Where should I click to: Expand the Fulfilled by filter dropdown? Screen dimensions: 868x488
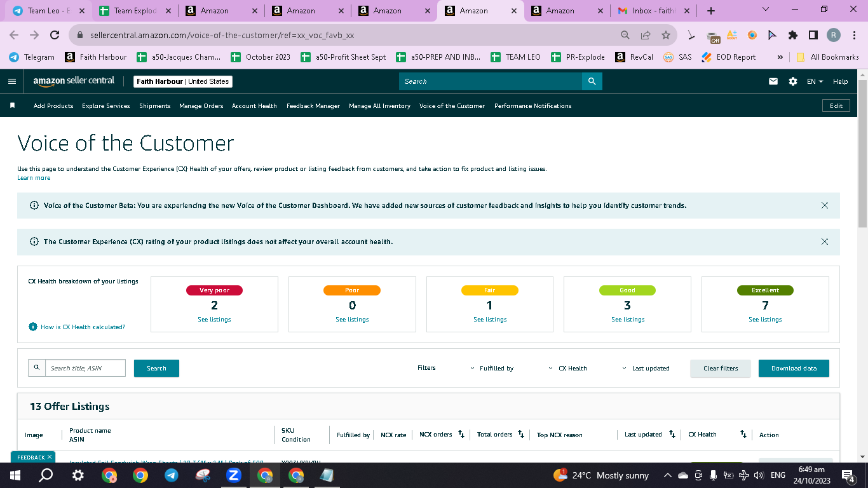click(492, 369)
